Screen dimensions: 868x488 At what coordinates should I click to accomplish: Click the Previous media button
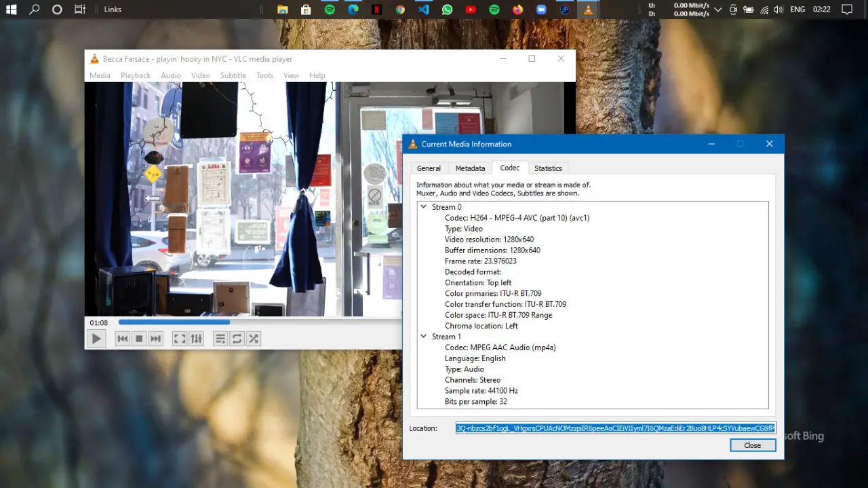coord(122,339)
